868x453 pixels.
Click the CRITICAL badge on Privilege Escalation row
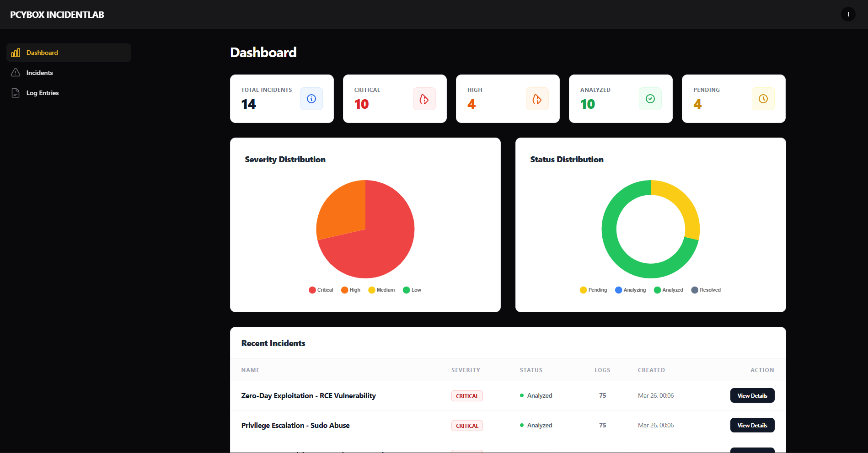tap(467, 426)
